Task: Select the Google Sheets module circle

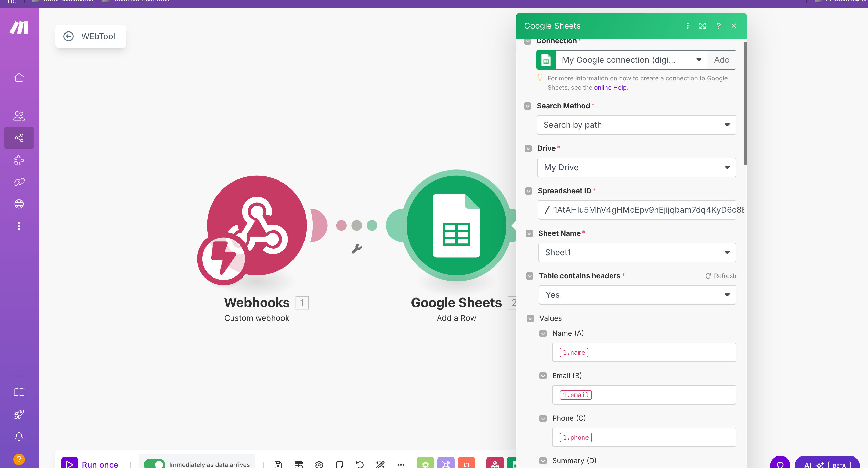Action: 456,225
